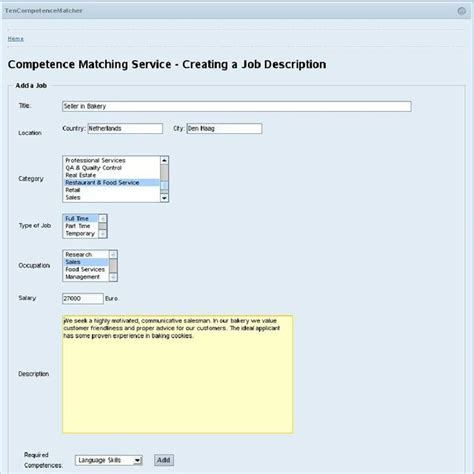The image size is (474, 474).
Task: Click Occupation list scroll down arrow
Action: (113, 277)
